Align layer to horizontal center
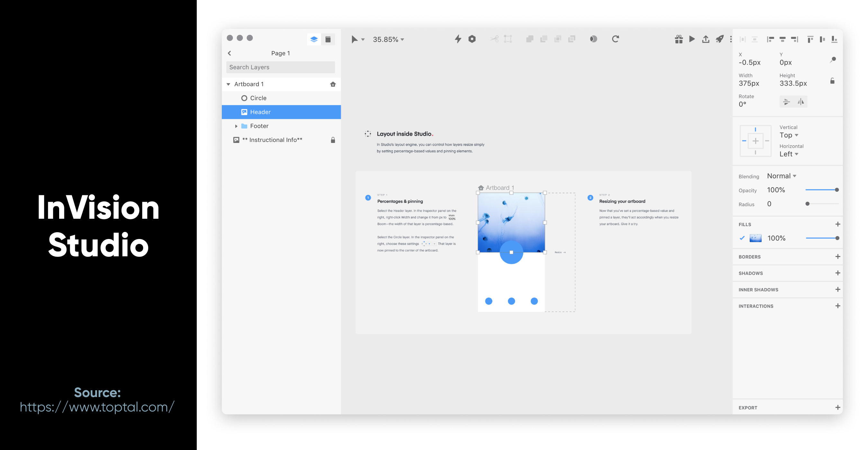The height and width of the screenshot is (450, 868). pyautogui.click(x=782, y=40)
